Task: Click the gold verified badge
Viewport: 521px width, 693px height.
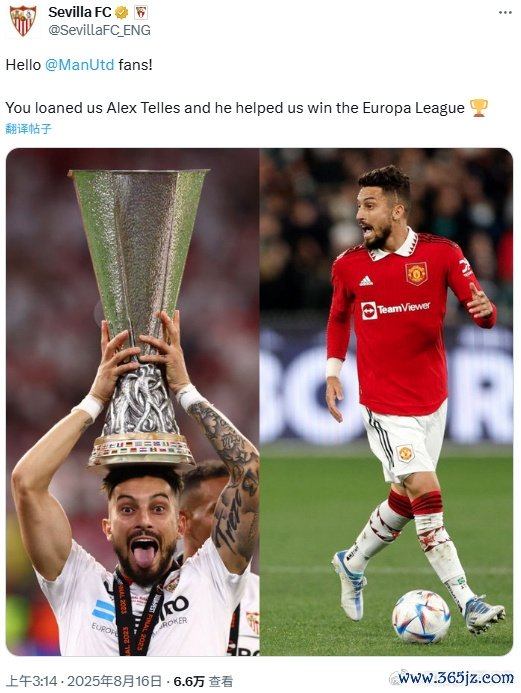Action: (x=122, y=12)
